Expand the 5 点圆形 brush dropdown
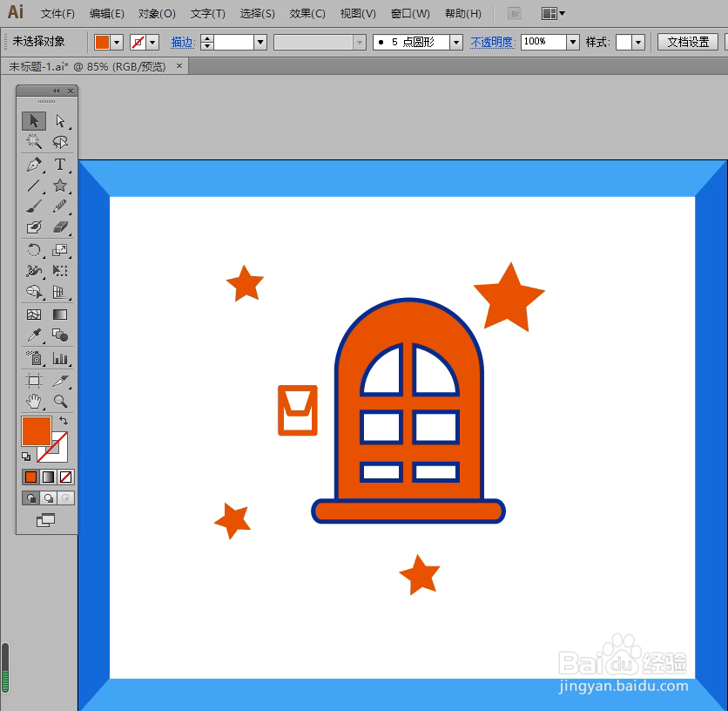 tap(456, 43)
